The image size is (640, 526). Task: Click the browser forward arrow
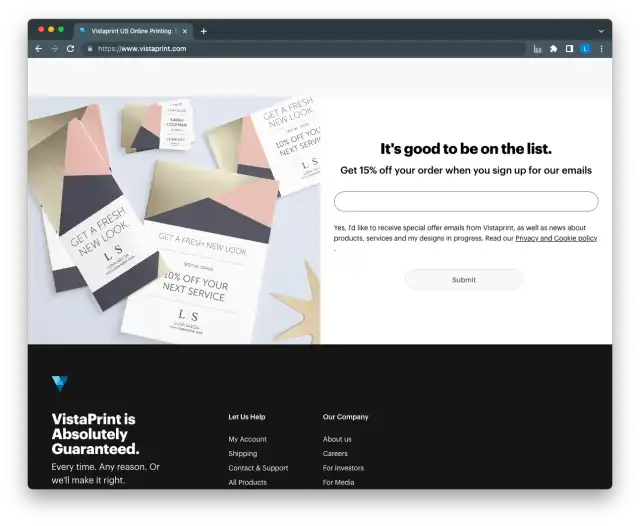[x=54, y=49]
